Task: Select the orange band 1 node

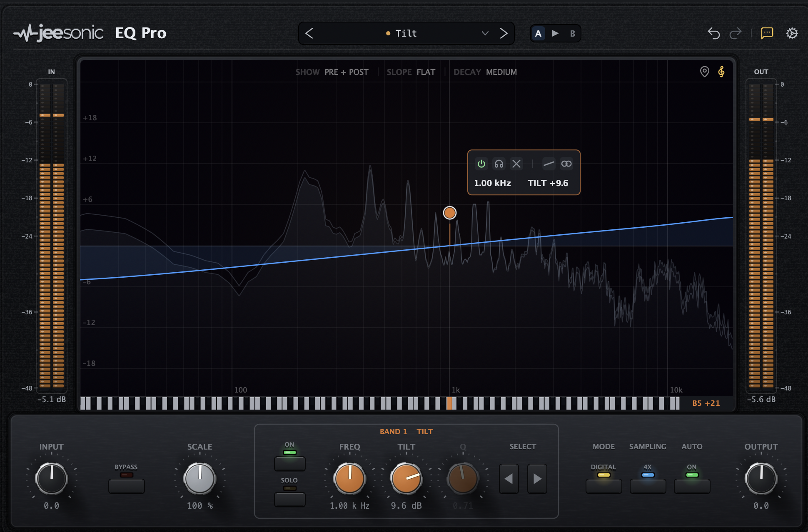Action: tap(449, 213)
